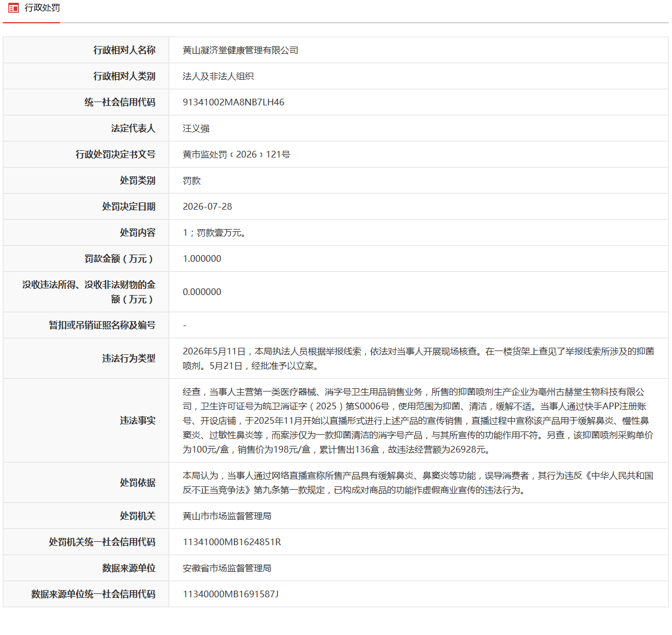Click the 没收违法所得、没收非法财物的金额 label

[89, 292]
